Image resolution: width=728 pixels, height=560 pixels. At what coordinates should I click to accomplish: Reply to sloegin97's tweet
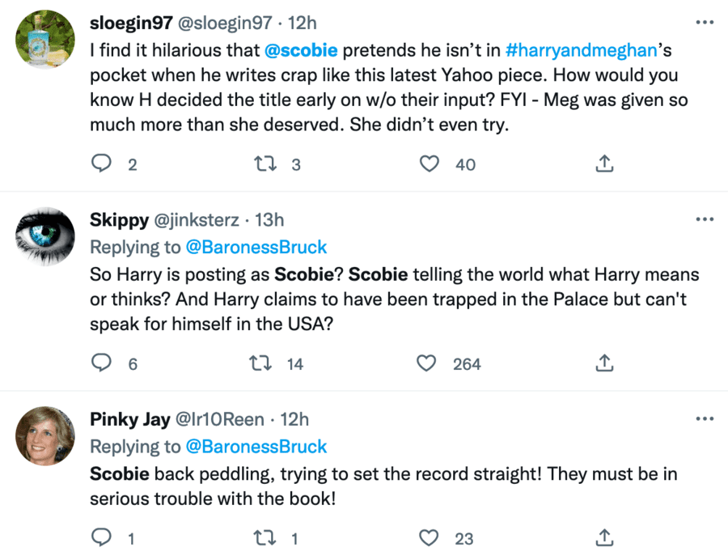(101, 164)
